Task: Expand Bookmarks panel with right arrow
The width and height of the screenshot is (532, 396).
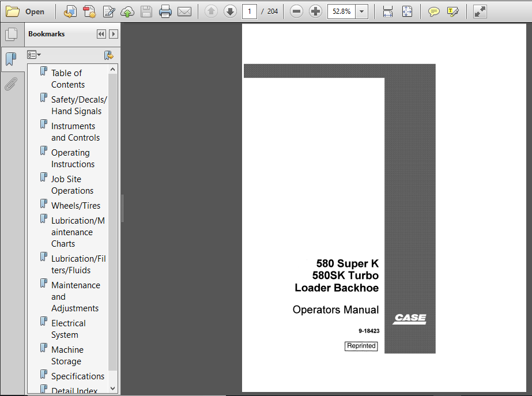Action: (x=114, y=34)
